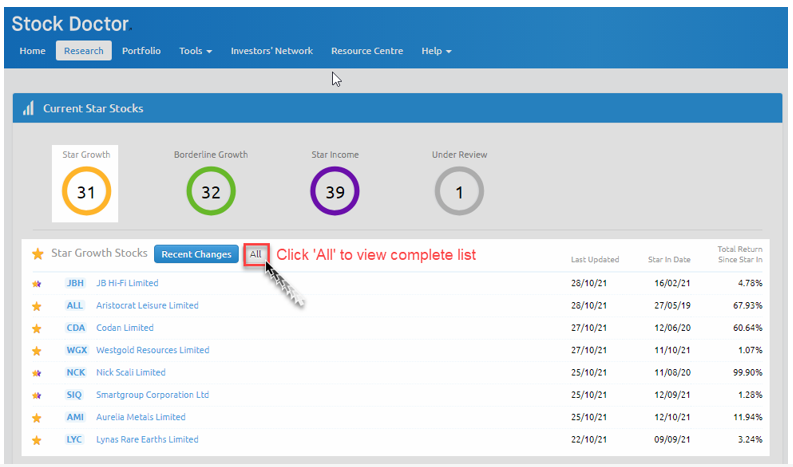Click the star icon for Smartgroup Corporation row
Screen dimensions: 793x467
coord(36,395)
